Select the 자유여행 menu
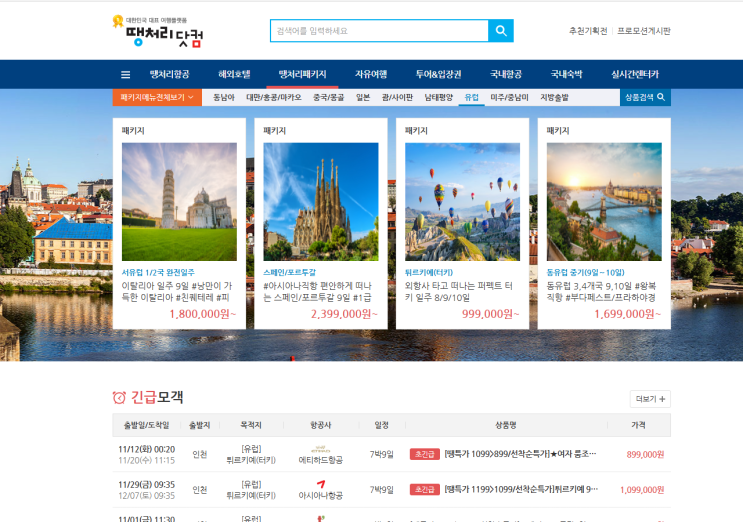This screenshot has height=522, width=743. [371, 74]
